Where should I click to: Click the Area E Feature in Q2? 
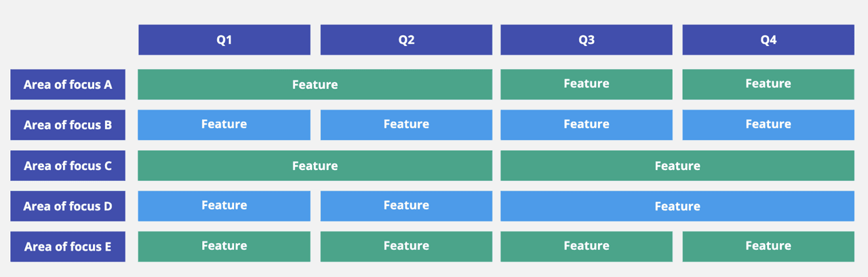tap(406, 247)
